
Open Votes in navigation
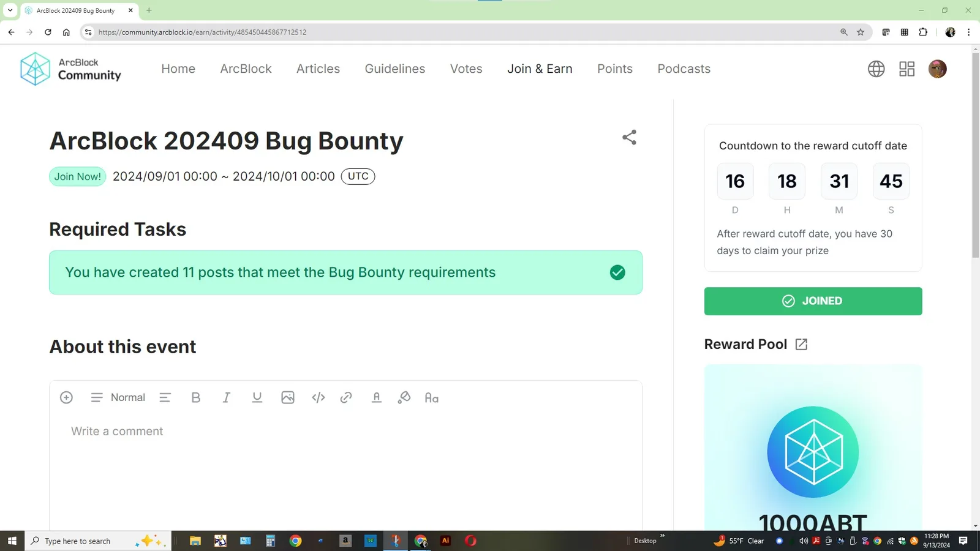pyautogui.click(x=466, y=69)
